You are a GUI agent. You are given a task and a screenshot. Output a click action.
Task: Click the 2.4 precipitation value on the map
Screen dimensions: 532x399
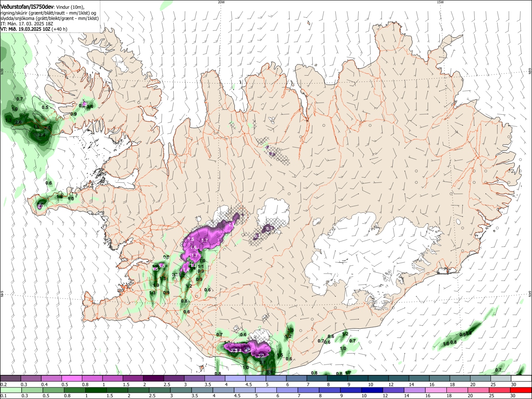point(42,135)
